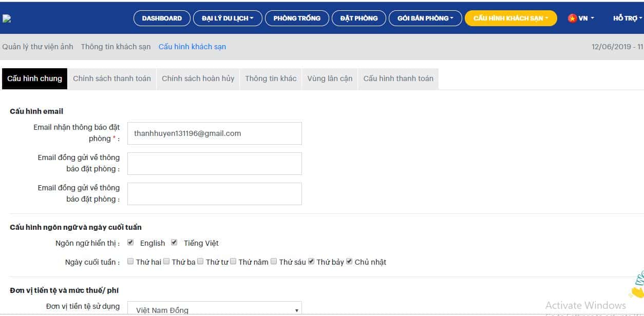Screen dimensions: 644x316
Task: Click the Vietnam flag language icon
Action: [x=572, y=18]
